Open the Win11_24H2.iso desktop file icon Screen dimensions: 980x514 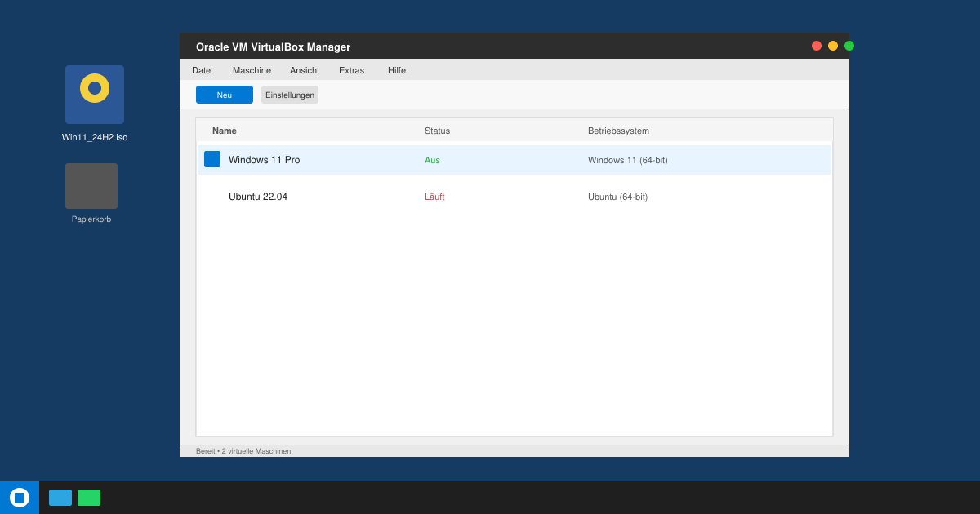click(95, 95)
